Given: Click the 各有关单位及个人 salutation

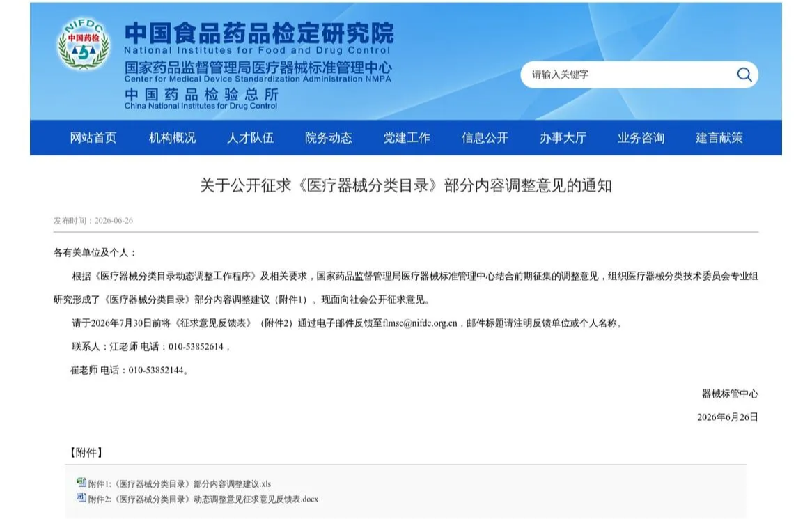Looking at the screenshot, I should (x=95, y=253).
